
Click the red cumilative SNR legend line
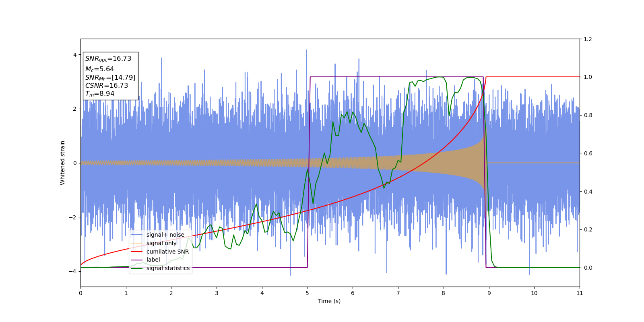[x=137, y=252]
